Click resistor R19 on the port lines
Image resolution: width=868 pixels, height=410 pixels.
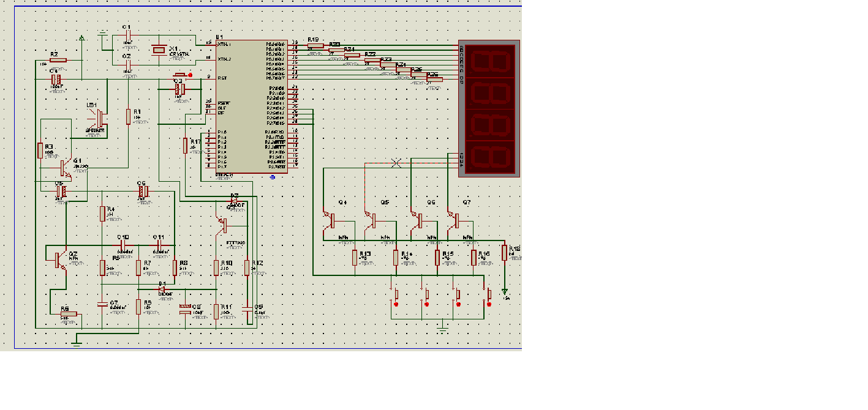tap(315, 45)
